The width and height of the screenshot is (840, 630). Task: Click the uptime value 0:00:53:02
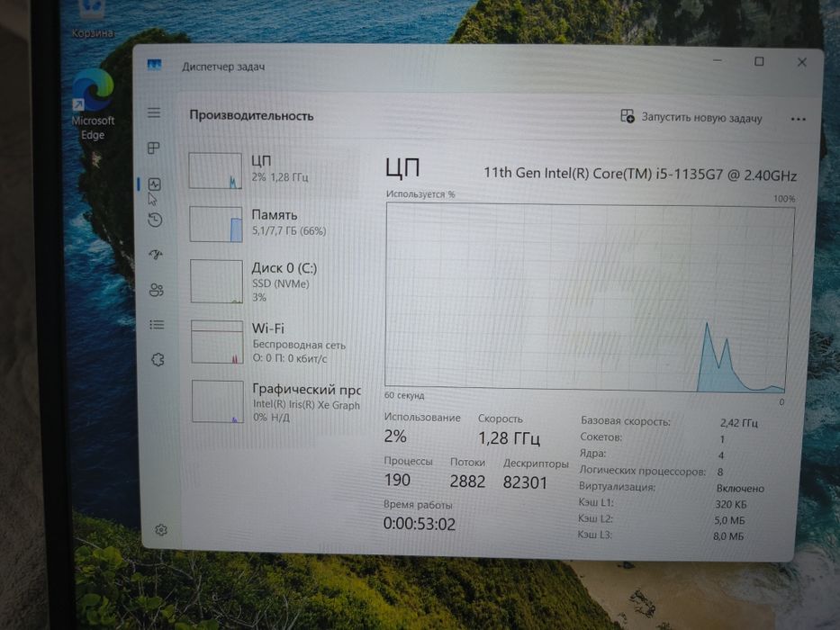tap(420, 524)
